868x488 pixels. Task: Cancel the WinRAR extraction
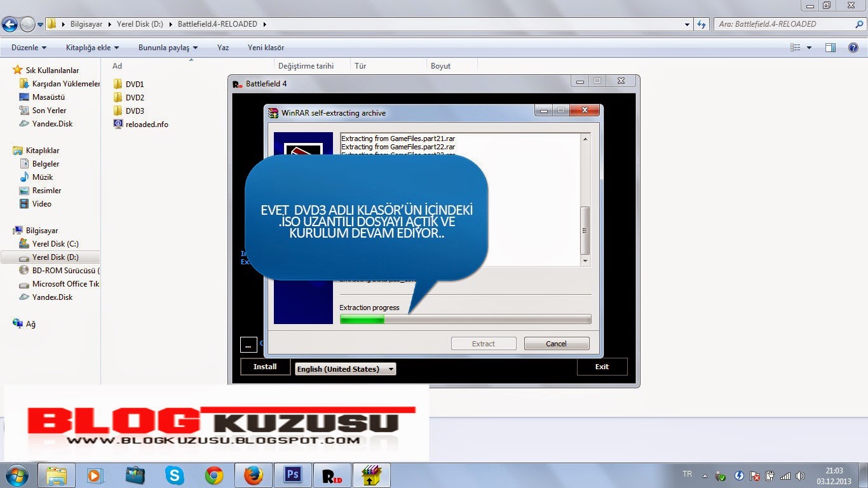pyautogui.click(x=557, y=344)
